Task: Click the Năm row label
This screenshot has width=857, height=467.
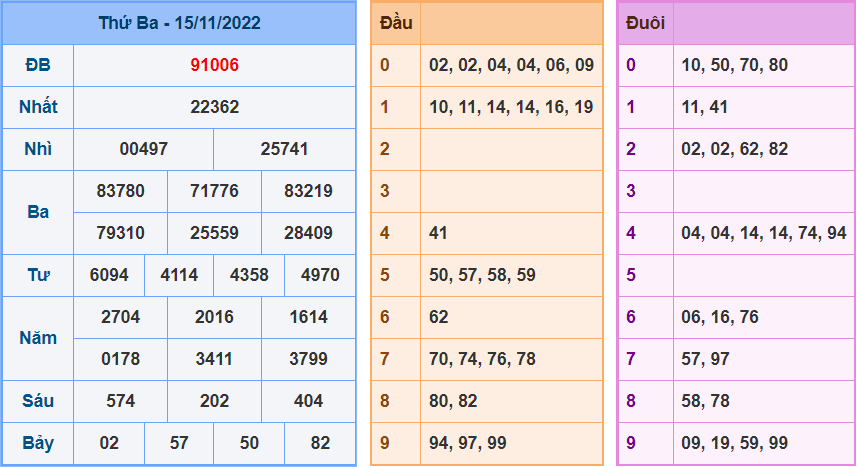Action: point(38,338)
